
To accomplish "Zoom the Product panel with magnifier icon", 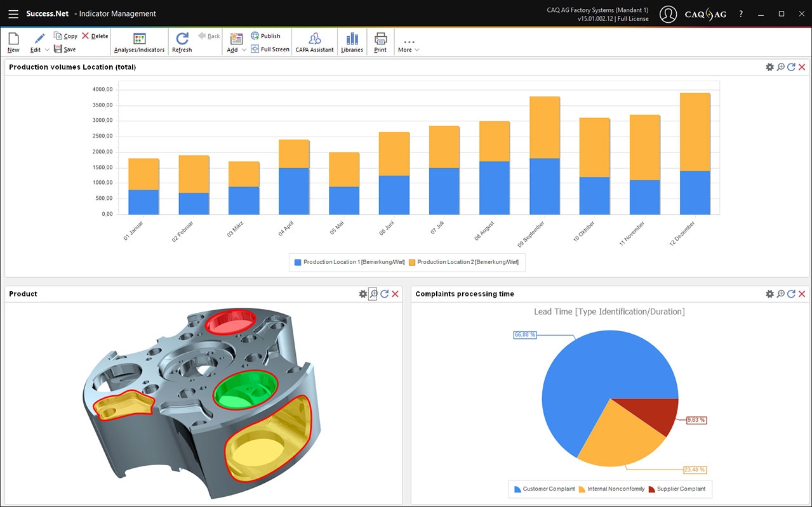I will [373, 294].
